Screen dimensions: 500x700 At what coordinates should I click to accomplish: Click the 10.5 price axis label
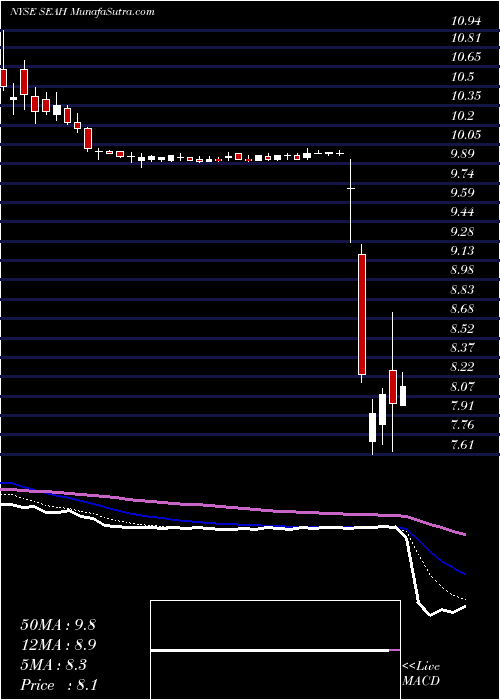pos(462,76)
